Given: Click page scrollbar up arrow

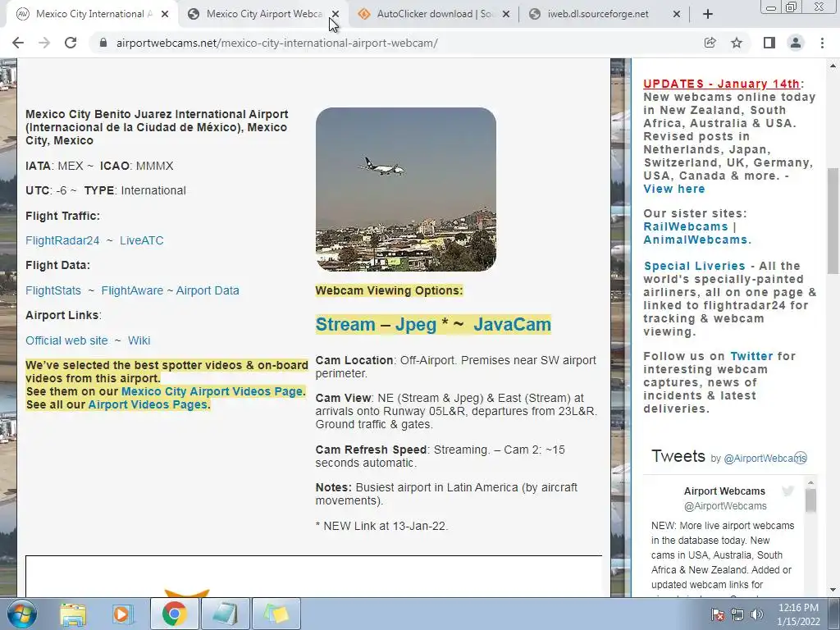Looking at the screenshot, I should 833,66.
